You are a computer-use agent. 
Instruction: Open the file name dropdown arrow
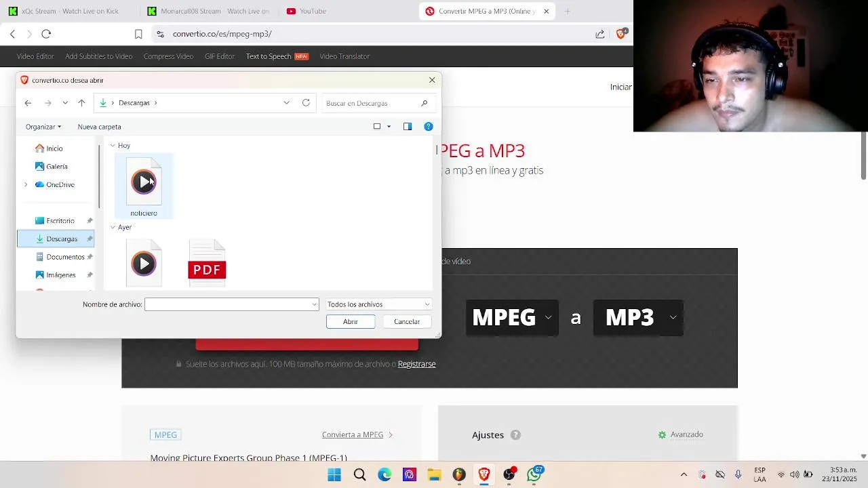[x=314, y=304]
